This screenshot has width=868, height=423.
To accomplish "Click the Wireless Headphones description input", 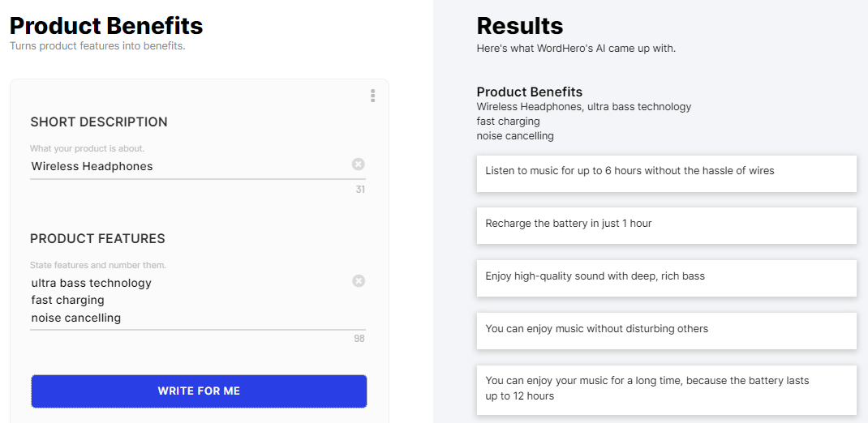I will click(x=187, y=166).
